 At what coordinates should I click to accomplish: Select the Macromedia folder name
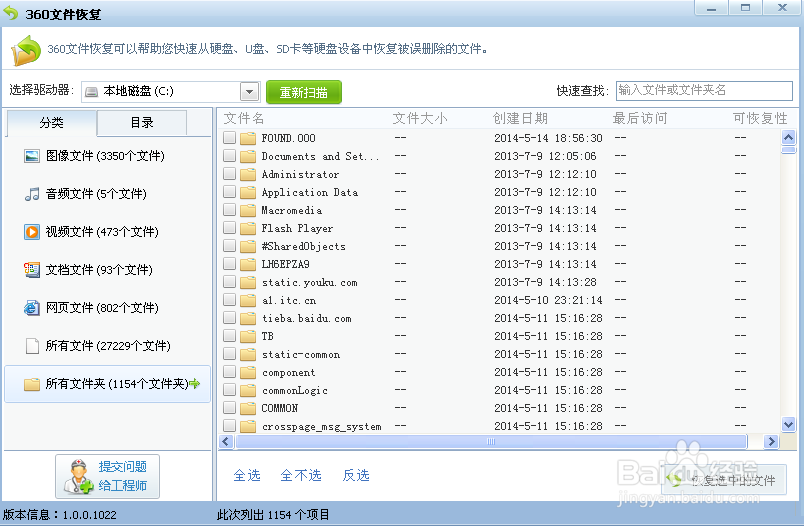click(x=292, y=210)
